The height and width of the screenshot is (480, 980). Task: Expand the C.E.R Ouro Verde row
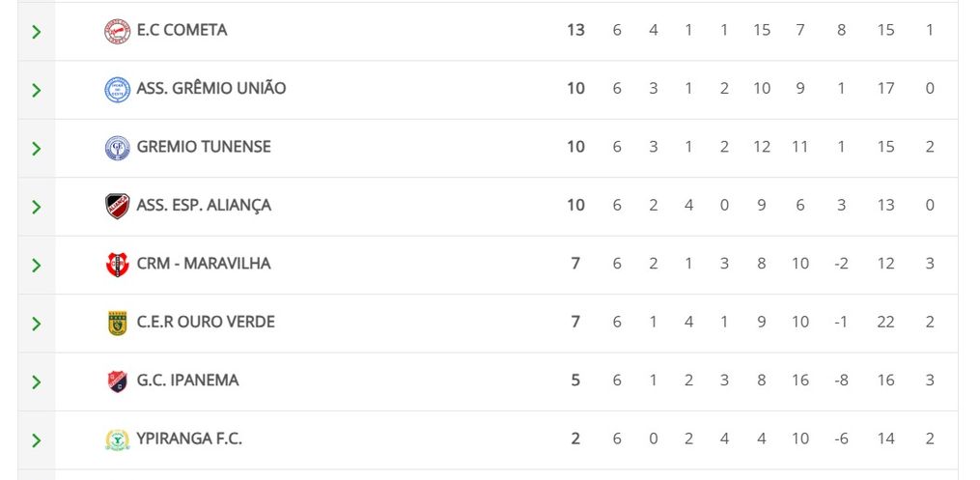(36, 324)
